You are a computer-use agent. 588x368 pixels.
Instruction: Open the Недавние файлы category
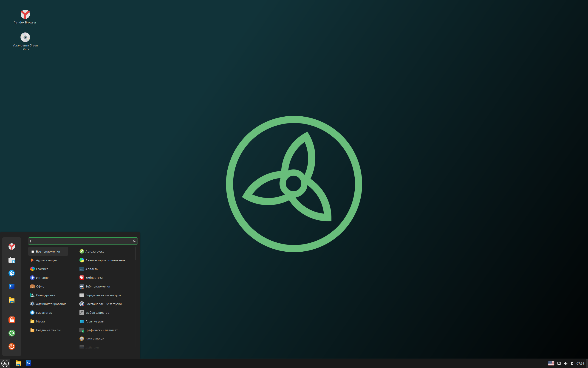[x=48, y=330]
